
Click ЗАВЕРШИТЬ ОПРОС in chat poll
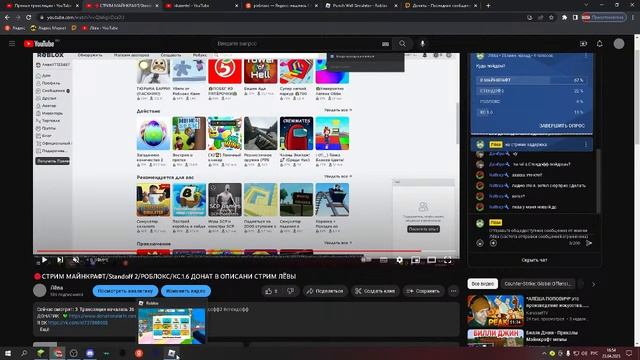562,126
